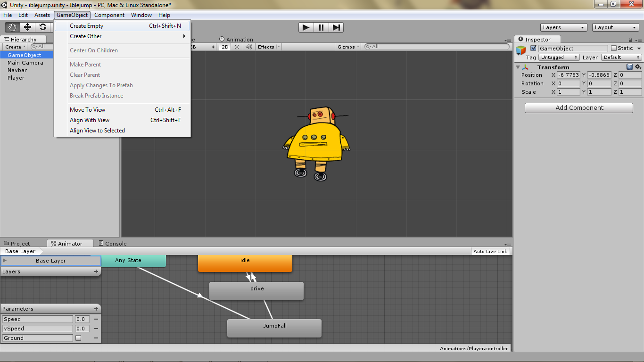This screenshot has height=362, width=644.
Task: Open the Component menu
Action: [109, 15]
